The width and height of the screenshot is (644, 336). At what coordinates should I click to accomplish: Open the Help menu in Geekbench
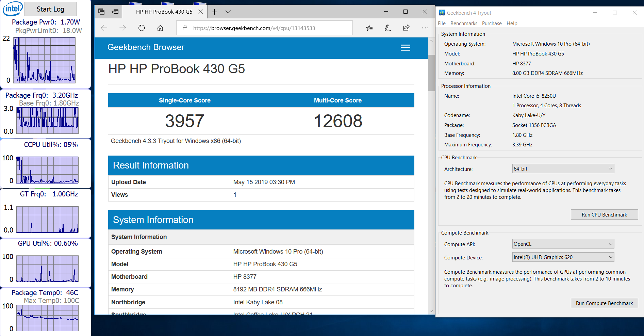pos(512,23)
